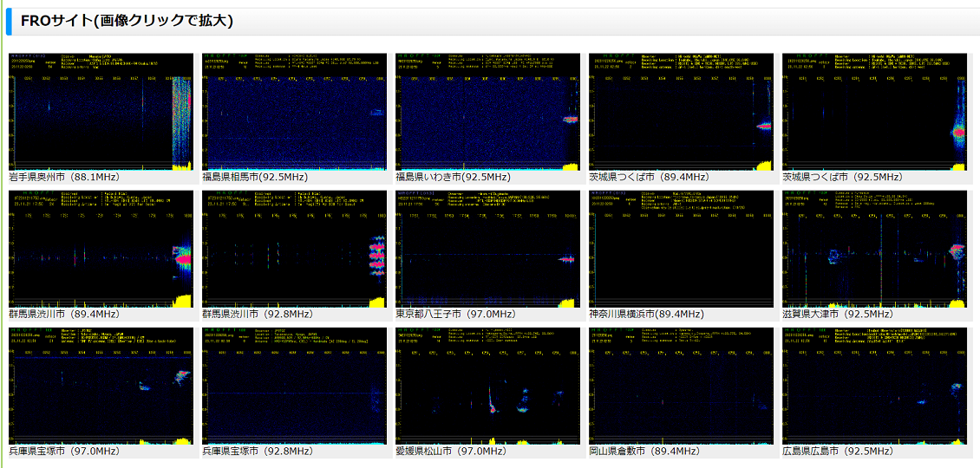Enlarge the 福島県相馬市 92.5MHz spectrogram image
The height and width of the screenshot is (468, 980).
(x=294, y=112)
